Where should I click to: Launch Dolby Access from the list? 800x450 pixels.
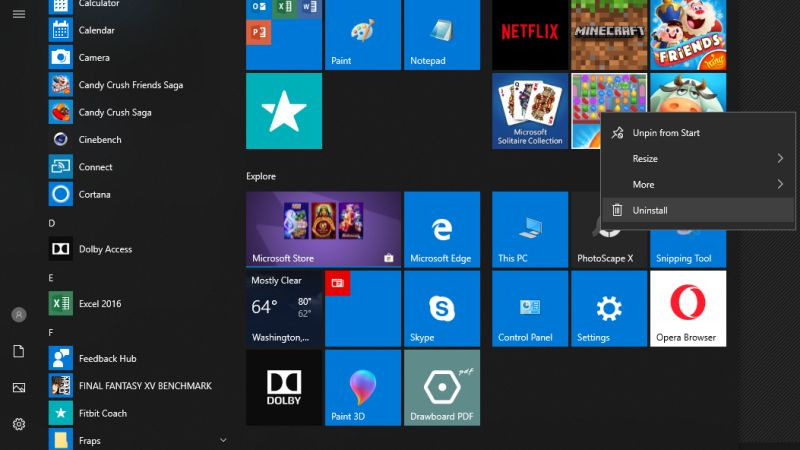pos(138,249)
